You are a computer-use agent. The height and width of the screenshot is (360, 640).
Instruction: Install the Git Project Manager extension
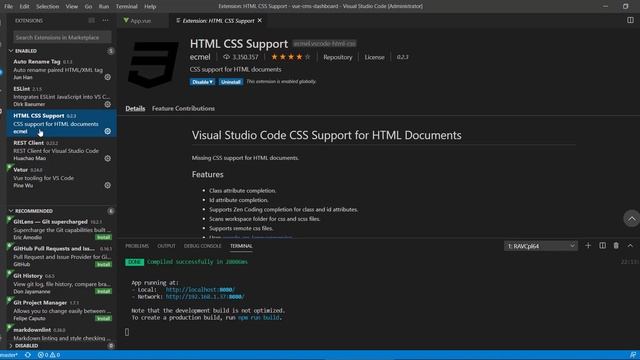(103, 318)
